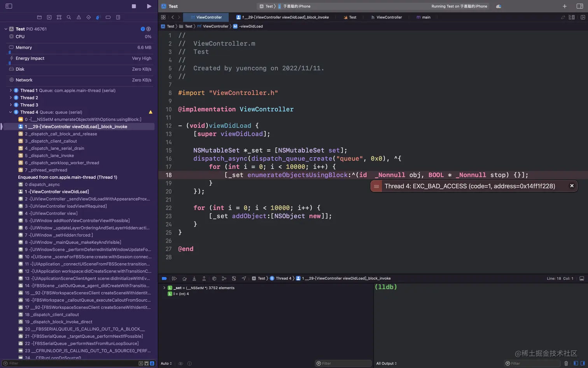Select the Debug navigator spray icon

[x=98, y=17]
